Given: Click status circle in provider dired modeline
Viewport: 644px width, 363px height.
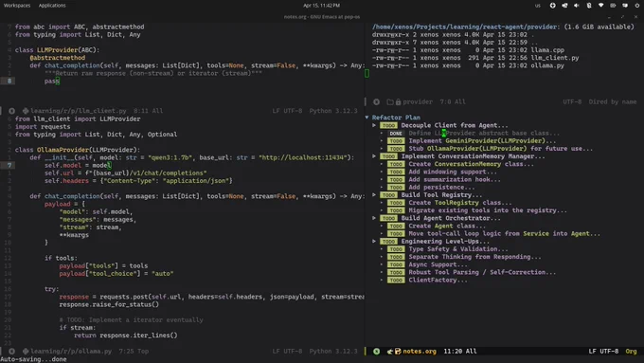Looking at the screenshot, I should [x=376, y=101].
